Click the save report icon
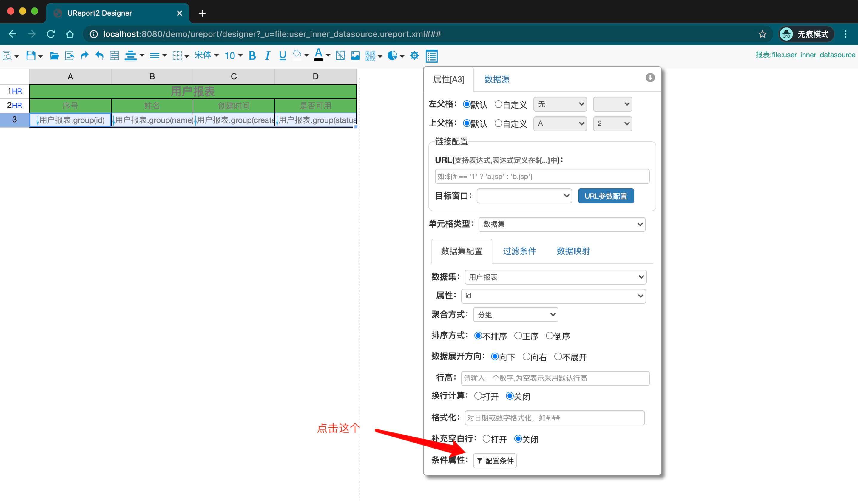 [x=31, y=55]
